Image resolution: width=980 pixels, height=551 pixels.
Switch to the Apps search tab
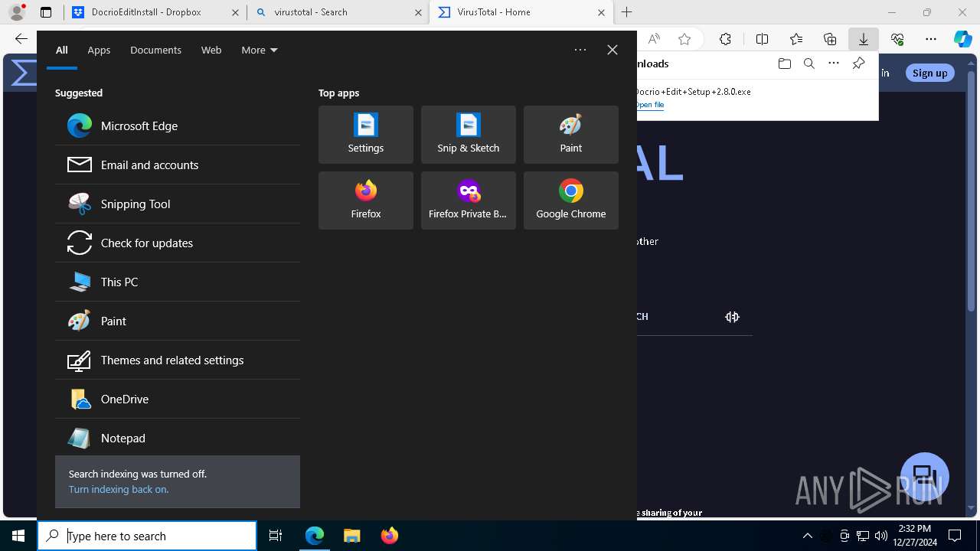(x=99, y=50)
